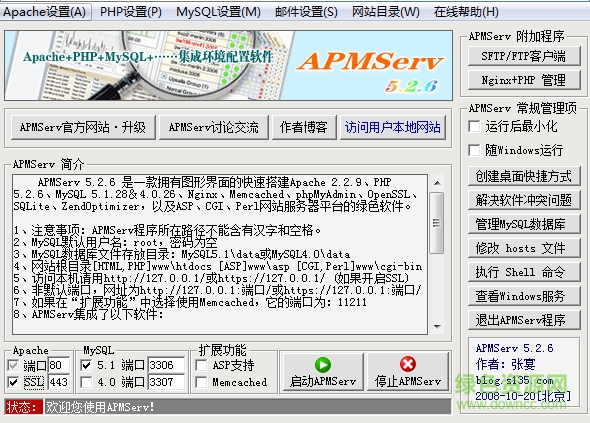590x423 pixels.
Task: Enable the ASP支持 extension checkbox
Action: coord(201,365)
